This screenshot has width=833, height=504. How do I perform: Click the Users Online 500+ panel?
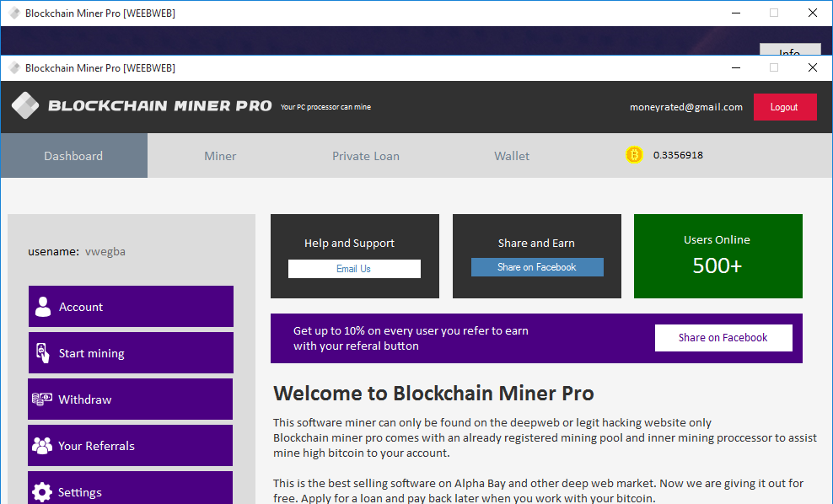(x=717, y=256)
